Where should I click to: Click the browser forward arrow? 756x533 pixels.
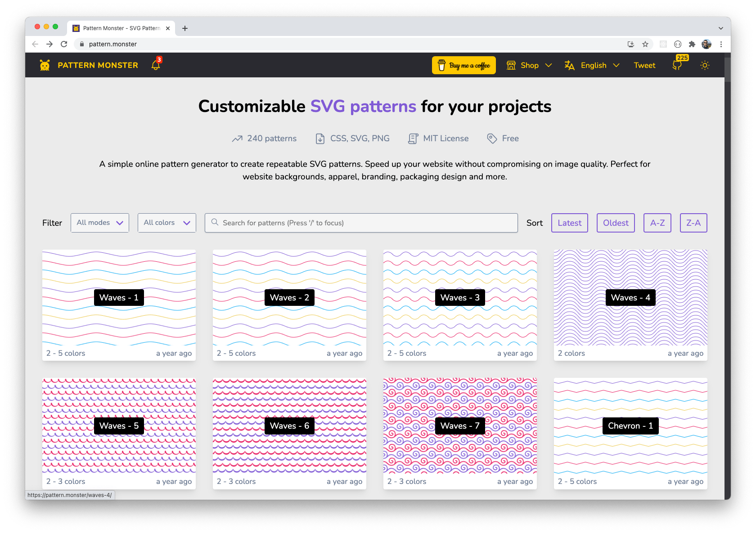point(49,44)
